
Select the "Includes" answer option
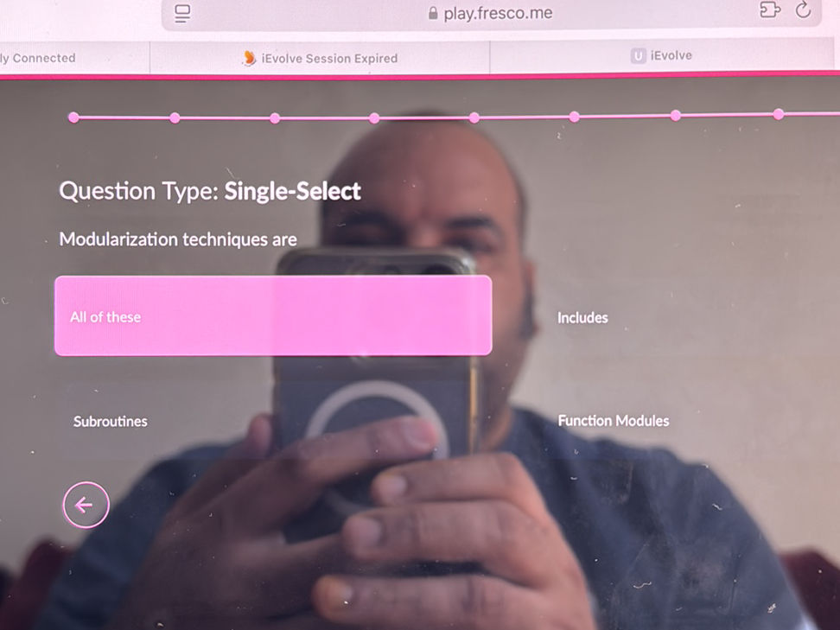(582, 318)
